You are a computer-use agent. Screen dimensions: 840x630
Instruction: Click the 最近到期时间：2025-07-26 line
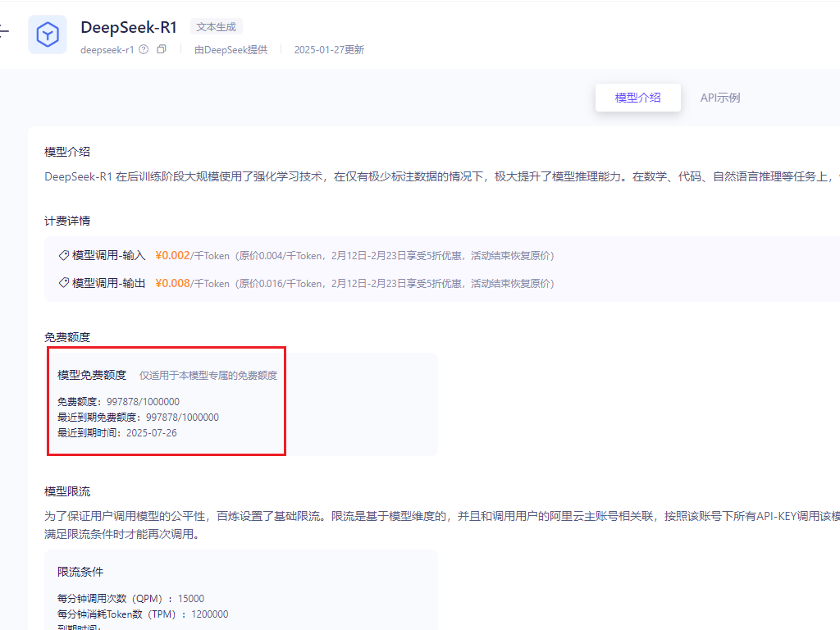pos(116,433)
